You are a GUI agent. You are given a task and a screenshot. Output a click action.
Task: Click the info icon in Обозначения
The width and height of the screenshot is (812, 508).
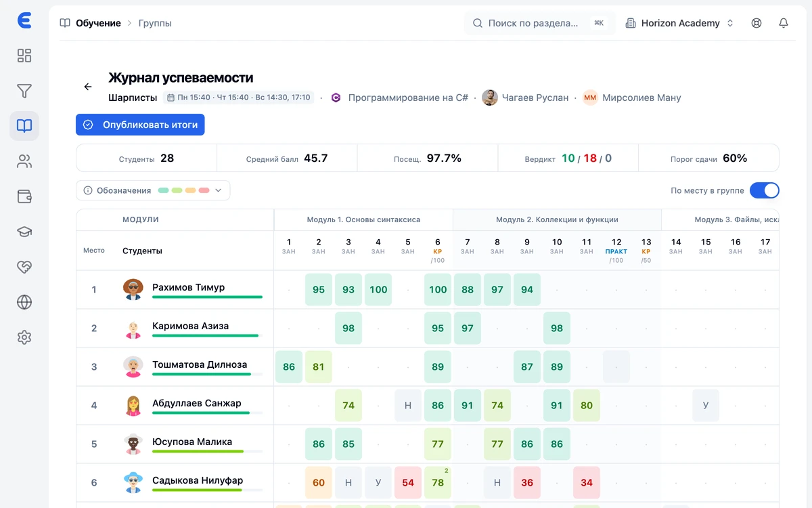[88, 190]
